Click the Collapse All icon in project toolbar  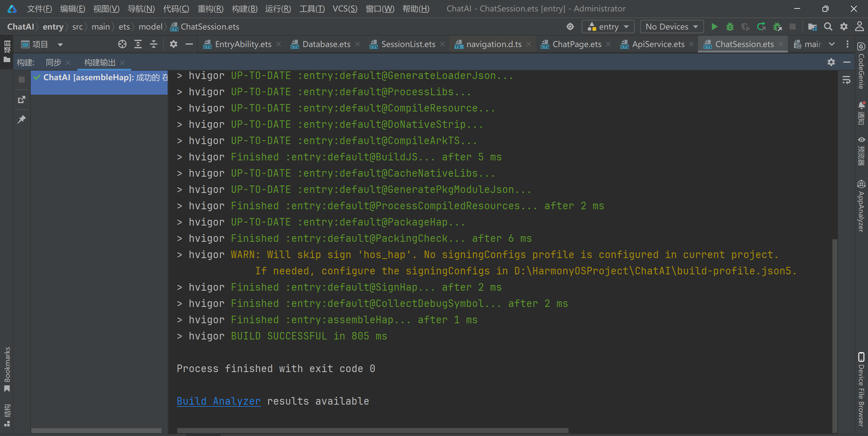coord(154,44)
